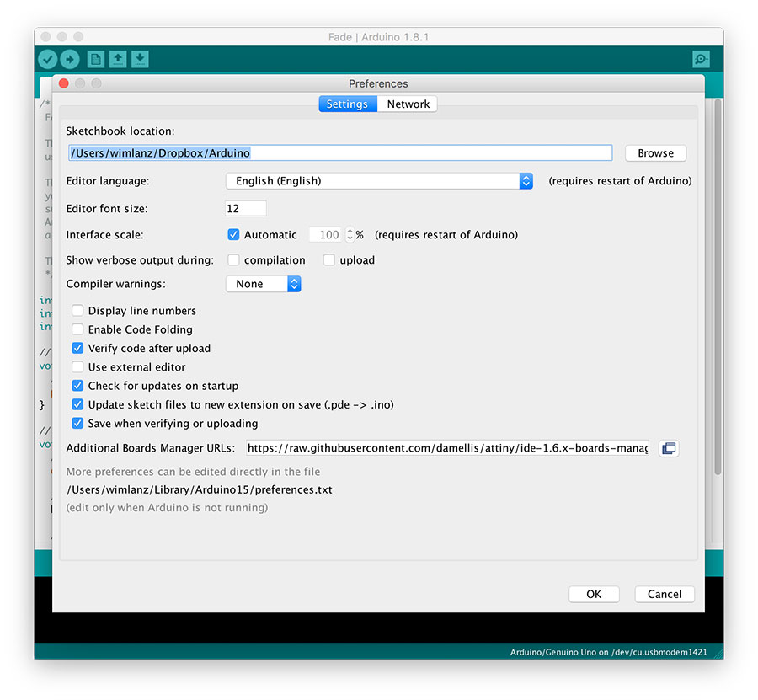This screenshot has height=700, width=758.
Task: Switch to the Settings tab
Action: tap(348, 104)
